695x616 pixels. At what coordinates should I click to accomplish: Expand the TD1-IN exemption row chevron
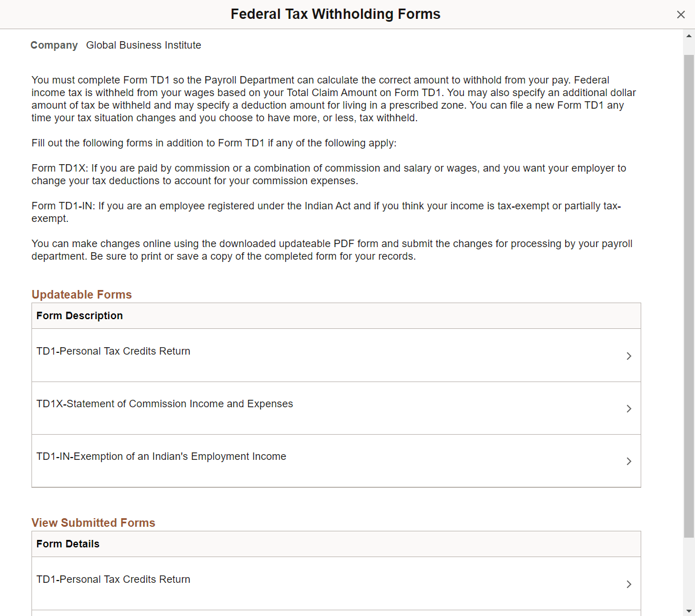629,461
